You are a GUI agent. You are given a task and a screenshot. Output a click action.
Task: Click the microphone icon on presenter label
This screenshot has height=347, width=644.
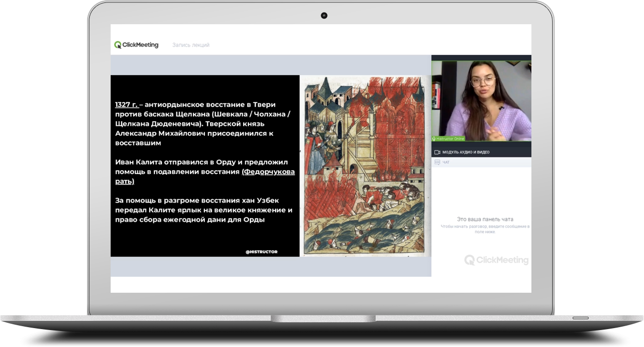(434, 139)
